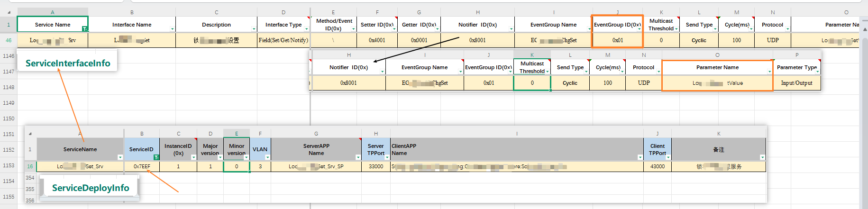Viewport: 868px width, 209px height.
Task: Open the VLAN column filter dropdown
Action: pyautogui.click(x=267, y=157)
